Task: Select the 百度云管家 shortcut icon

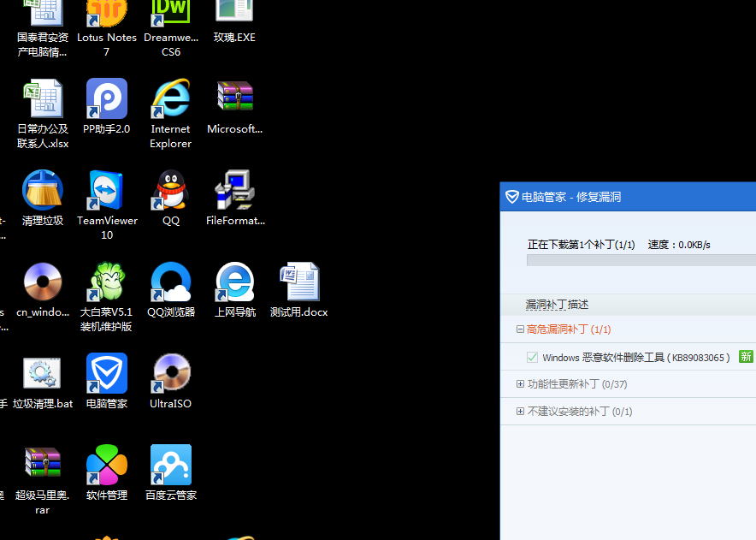Action: [x=171, y=464]
